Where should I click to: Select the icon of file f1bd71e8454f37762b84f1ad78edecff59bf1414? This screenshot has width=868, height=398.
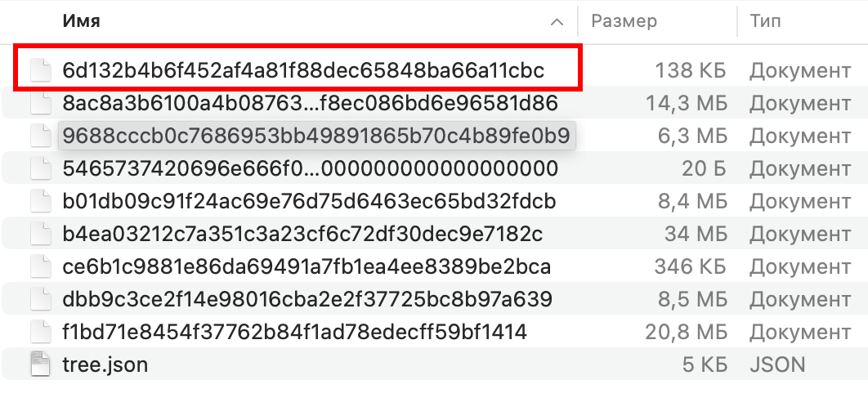coord(41,333)
